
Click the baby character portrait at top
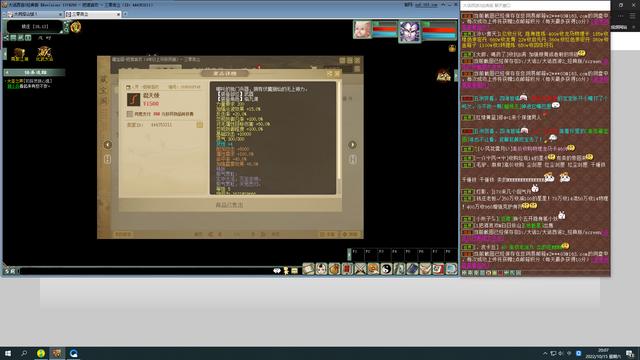pyautogui.click(x=362, y=30)
